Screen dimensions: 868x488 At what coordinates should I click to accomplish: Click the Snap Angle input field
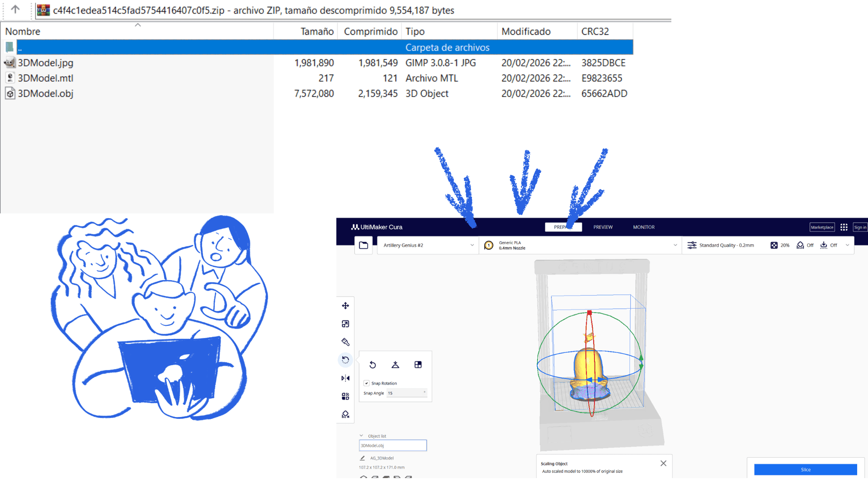pos(406,393)
